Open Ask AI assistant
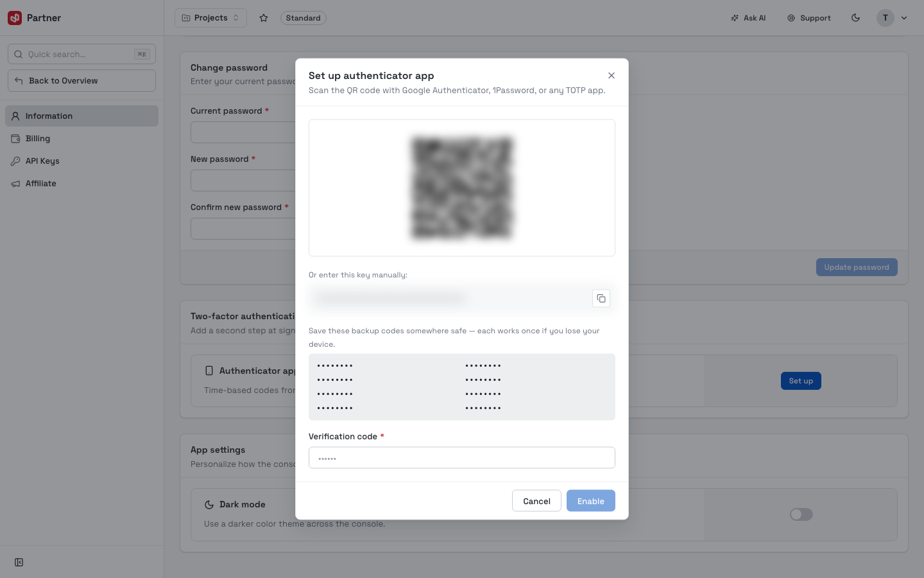The height and width of the screenshot is (578, 924). coord(748,18)
